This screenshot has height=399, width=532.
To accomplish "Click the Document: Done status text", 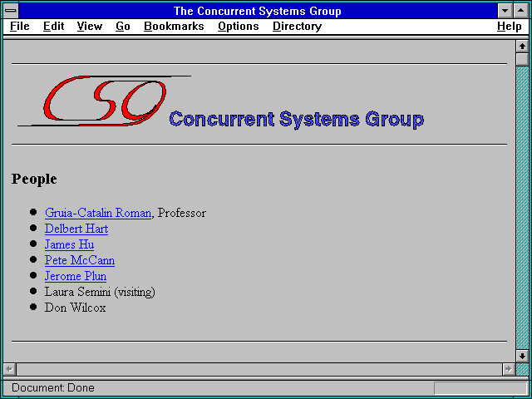I will point(53,387).
